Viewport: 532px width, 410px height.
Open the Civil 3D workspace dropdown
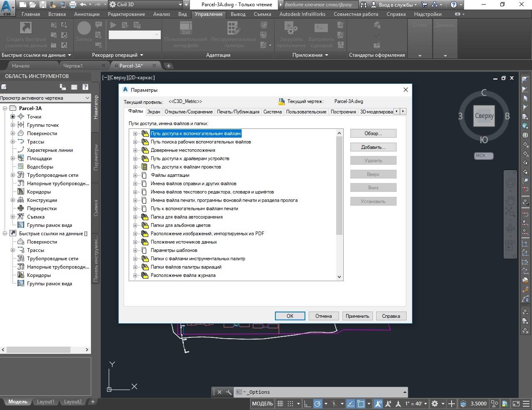click(x=145, y=5)
